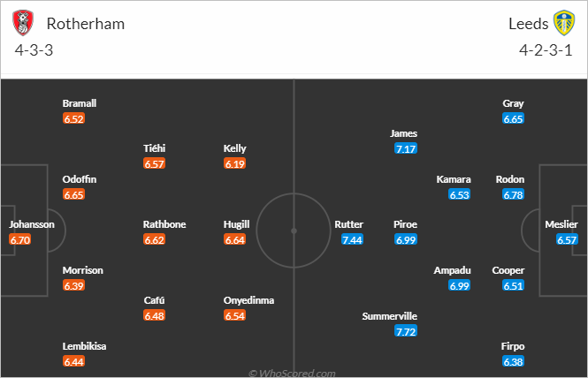Image resolution: width=588 pixels, height=378 pixels.
Task: Click the Rotherham club crest icon
Action: pyautogui.click(x=23, y=23)
